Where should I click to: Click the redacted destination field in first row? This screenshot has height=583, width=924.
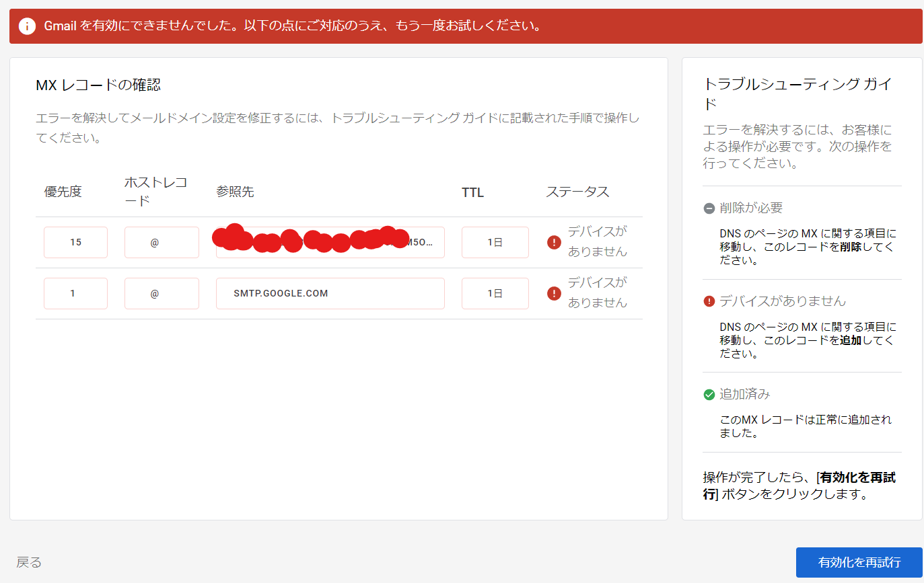(x=330, y=242)
